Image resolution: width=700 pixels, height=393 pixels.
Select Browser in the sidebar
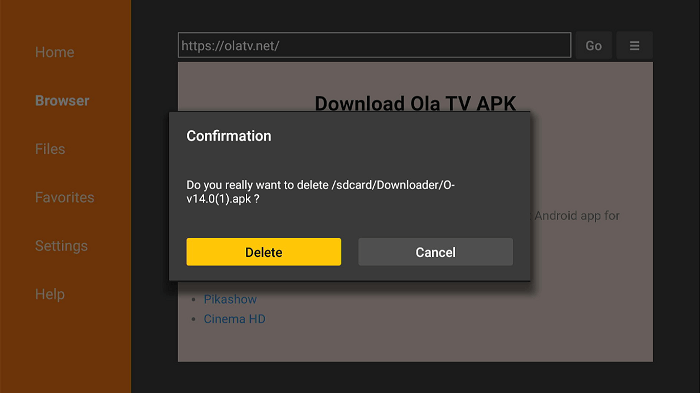pyautogui.click(x=62, y=100)
